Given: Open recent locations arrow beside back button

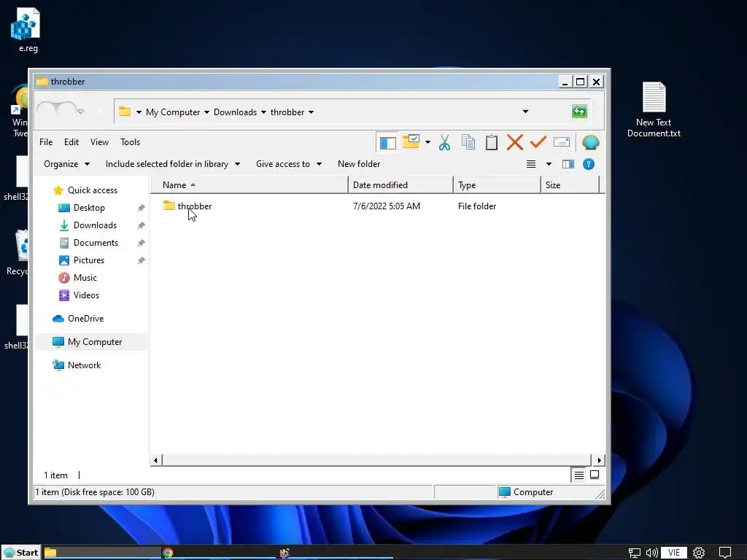Looking at the screenshot, I should [x=80, y=112].
